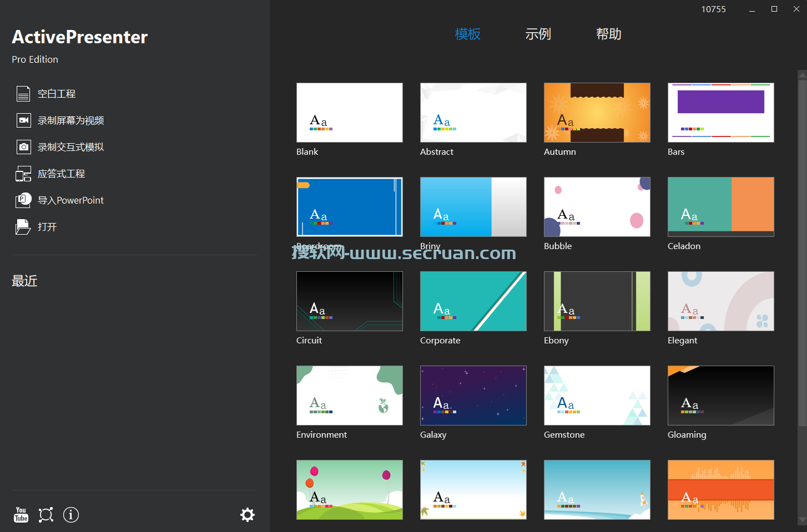Click the record screen as video camera icon
The height and width of the screenshot is (532, 807).
tap(23, 120)
